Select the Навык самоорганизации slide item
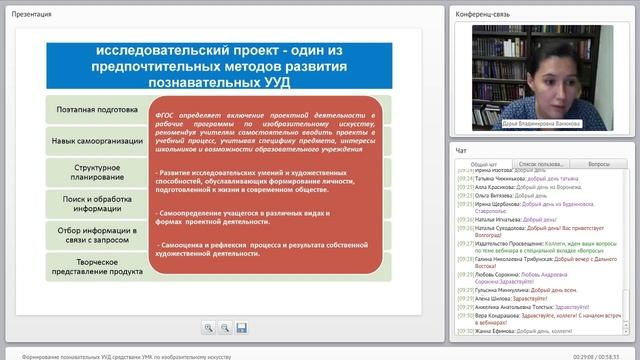The width and height of the screenshot is (640, 360). point(97,141)
